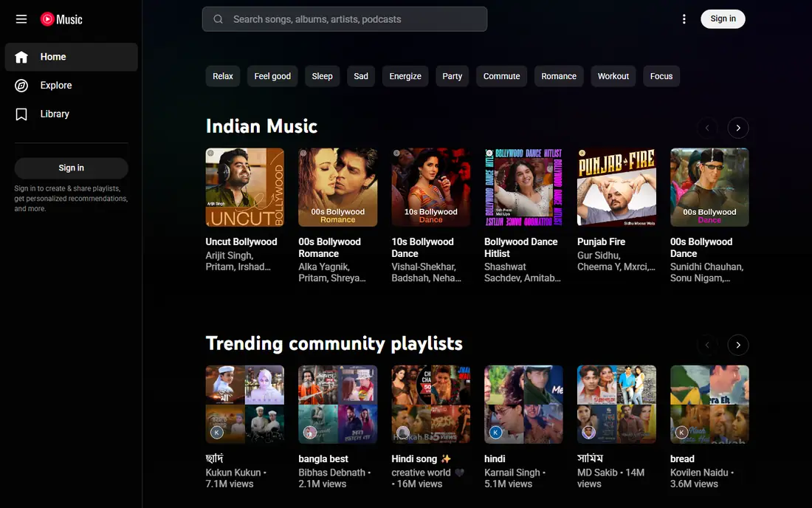This screenshot has width=812, height=508.
Task: Click creator avatar on bangla best cover
Action: (310, 432)
